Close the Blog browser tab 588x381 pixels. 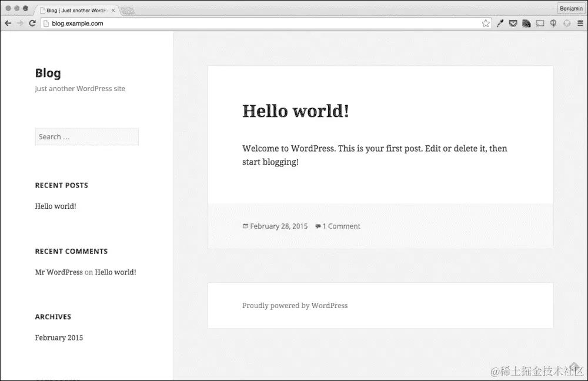pyautogui.click(x=113, y=11)
